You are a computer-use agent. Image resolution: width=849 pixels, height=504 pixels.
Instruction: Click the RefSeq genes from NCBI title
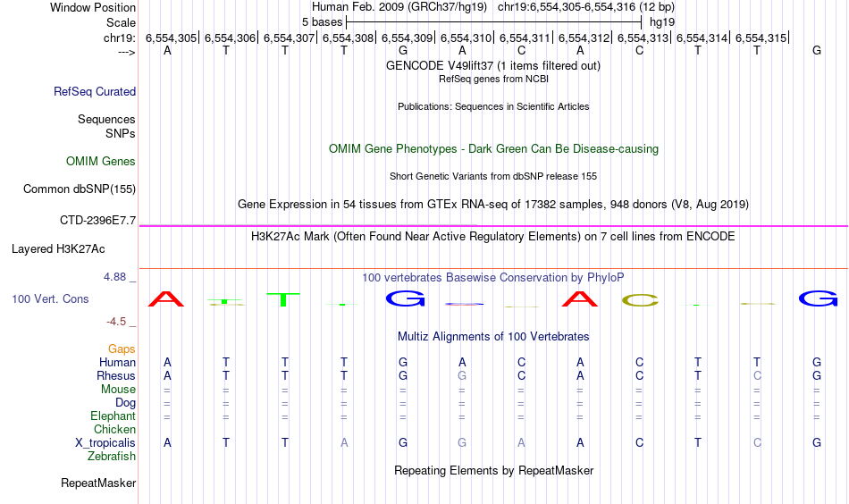click(x=493, y=79)
